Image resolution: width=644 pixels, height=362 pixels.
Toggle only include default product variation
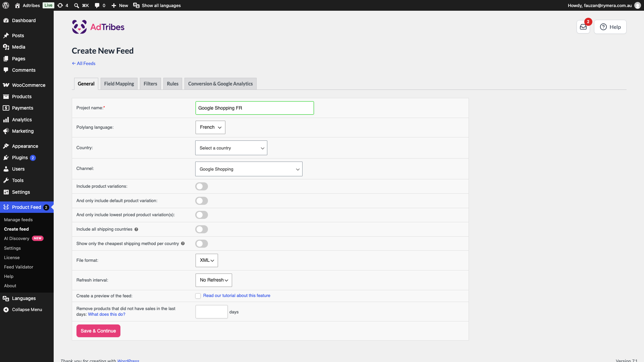tap(202, 201)
